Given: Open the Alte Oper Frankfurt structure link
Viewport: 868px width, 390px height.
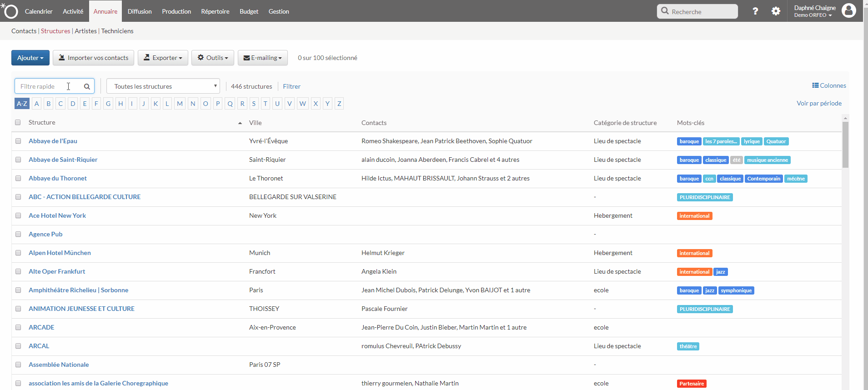Looking at the screenshot, I should [x=57, y=271].
